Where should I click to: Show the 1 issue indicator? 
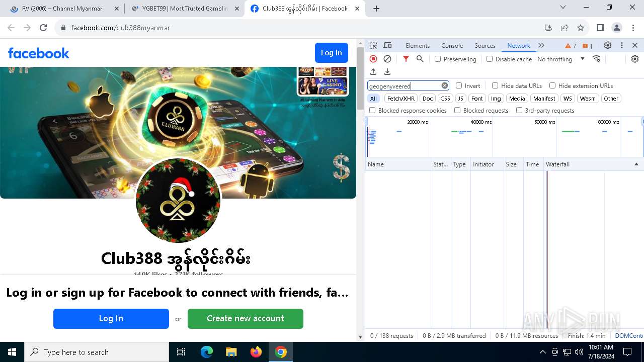coord(588,46)
